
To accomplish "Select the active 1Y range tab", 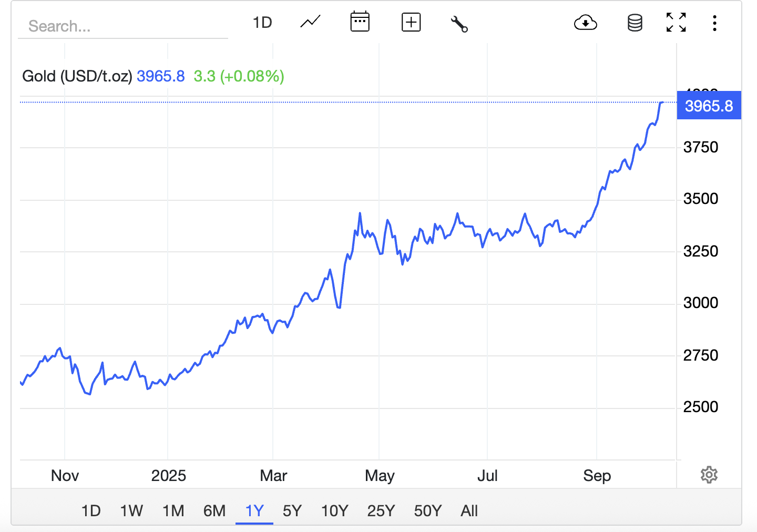I will tap(254, 510).
